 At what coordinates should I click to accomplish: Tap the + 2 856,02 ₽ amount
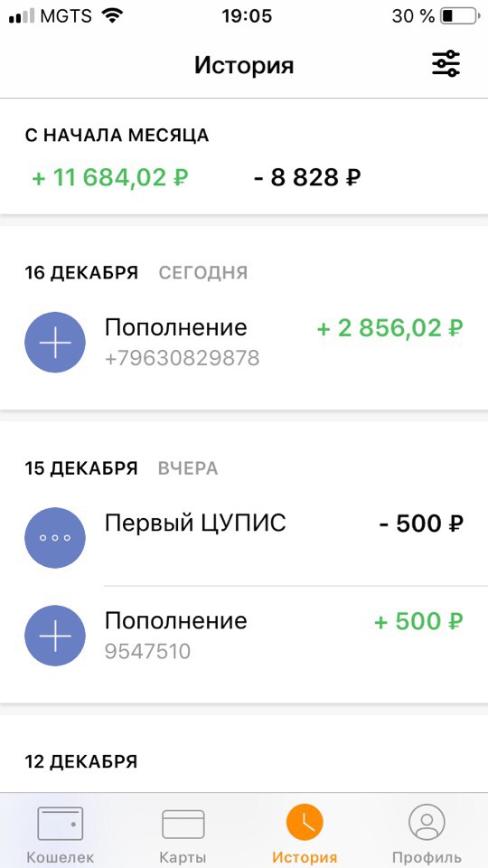[x=389, y=328]
